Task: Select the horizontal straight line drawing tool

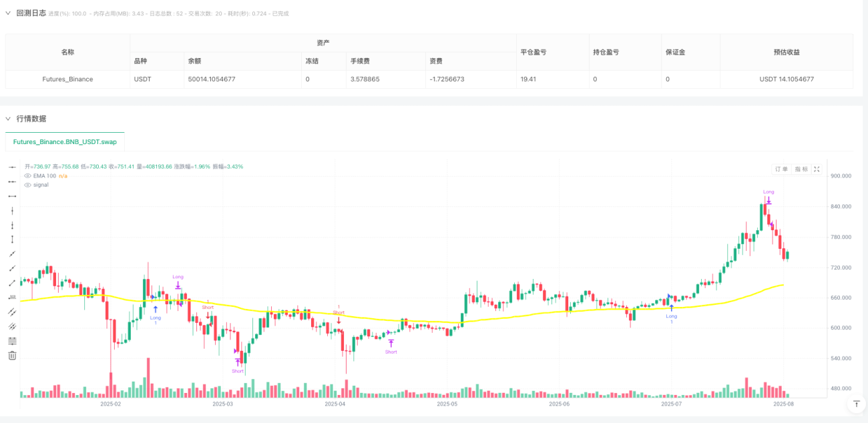Action: tap(11, 167)
